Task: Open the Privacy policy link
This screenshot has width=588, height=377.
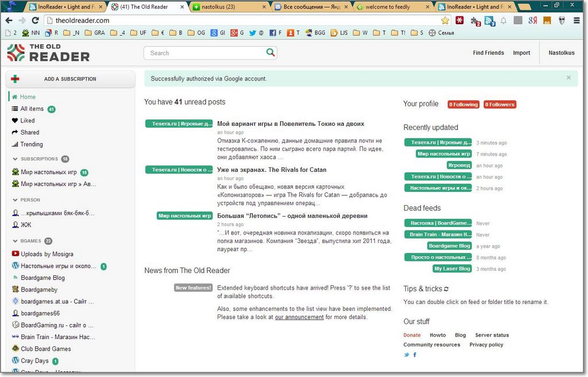Action: 486,345
